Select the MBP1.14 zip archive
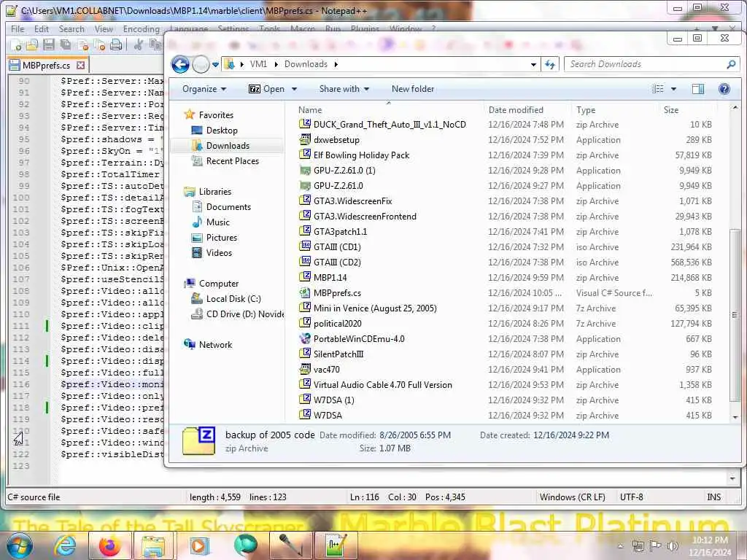Screen dimensions: 747x560 click(x=330, y=278)
